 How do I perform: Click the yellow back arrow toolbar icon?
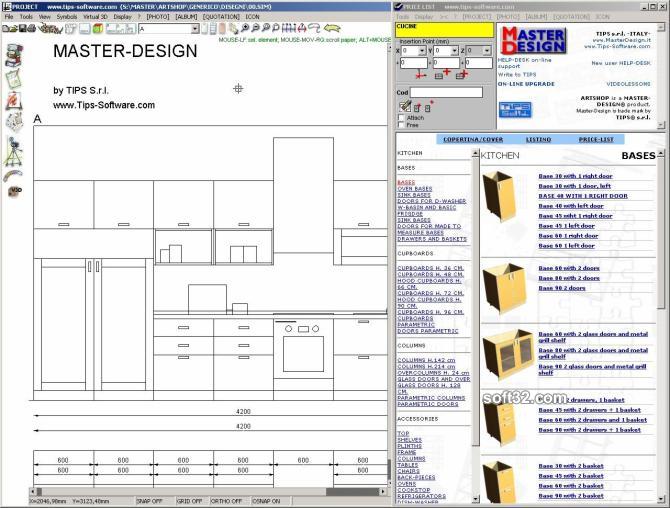coord(332,29)
